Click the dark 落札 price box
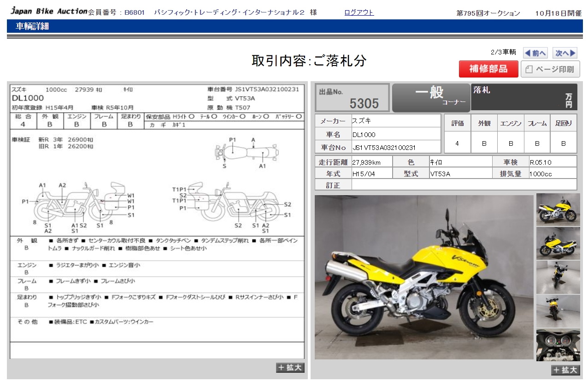This screenshot has width=588, height=382. tap(523, 97)
